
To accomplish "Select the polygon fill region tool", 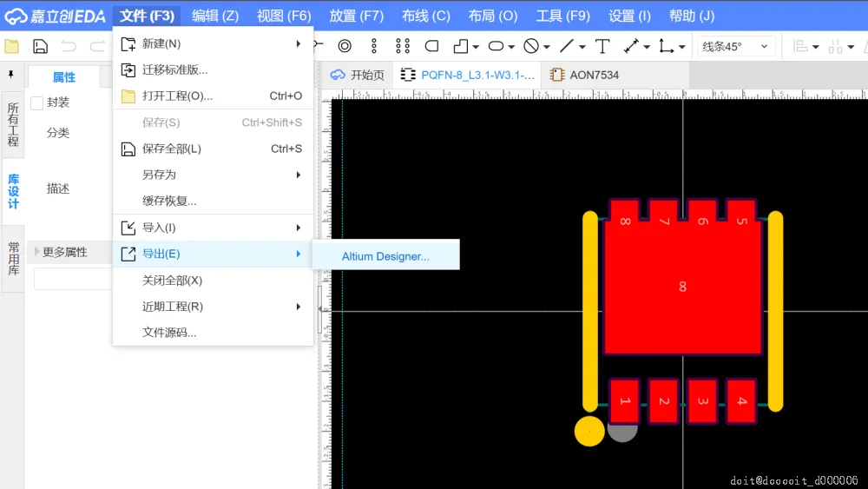I will point(461,46).
